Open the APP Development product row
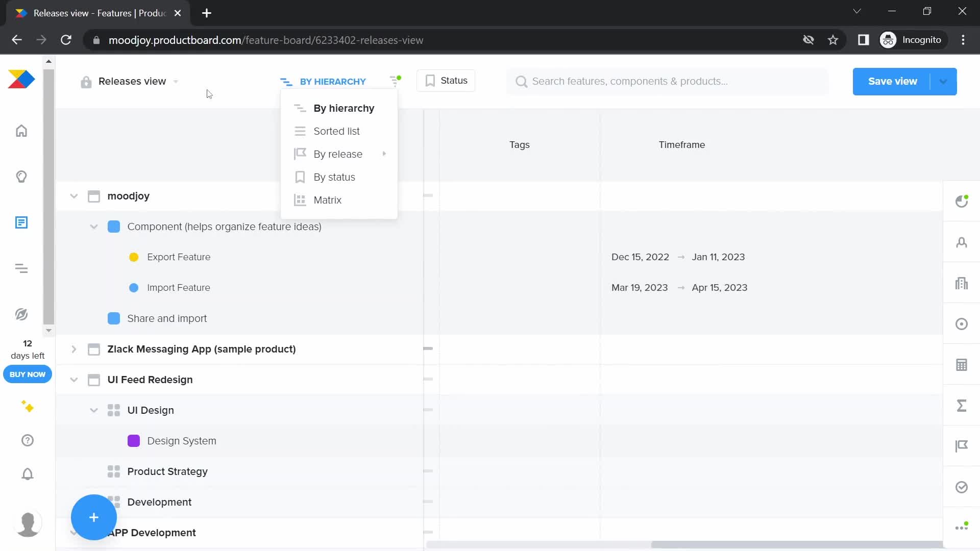980x551 pixels. tap(152, 533)
